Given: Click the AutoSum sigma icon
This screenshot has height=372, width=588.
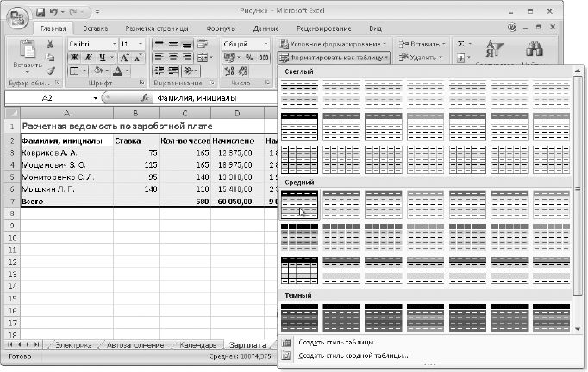Looking at the screenshot, I should pyautogui.click(x=461, y=43).
